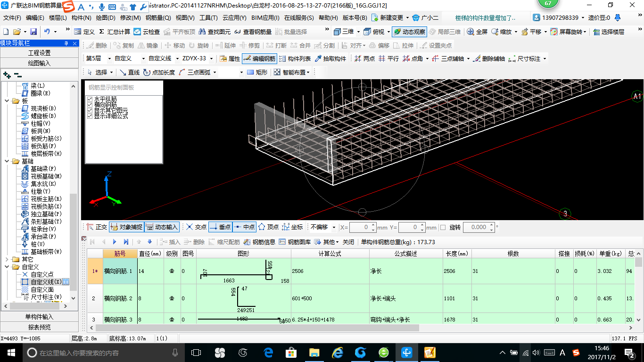The image size is (644, 362).
Task: Select the 矩形 rectangle drawing tool
Action: tap(257, 72)
